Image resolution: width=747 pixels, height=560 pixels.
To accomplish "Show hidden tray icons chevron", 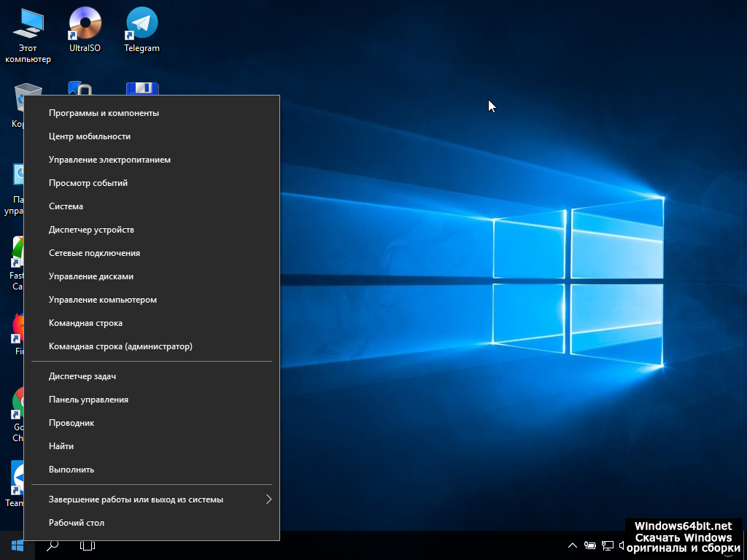I will point(573,545).
